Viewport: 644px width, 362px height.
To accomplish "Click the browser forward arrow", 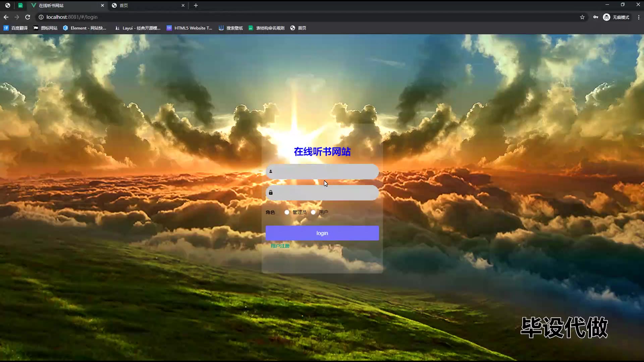I will [17, 17].
